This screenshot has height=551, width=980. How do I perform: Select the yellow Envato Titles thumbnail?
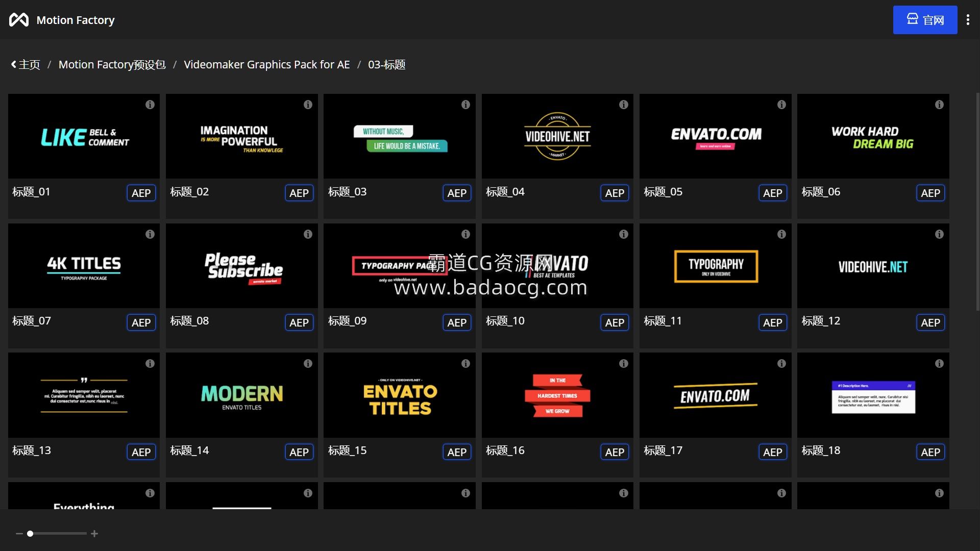tap(400, 395)
